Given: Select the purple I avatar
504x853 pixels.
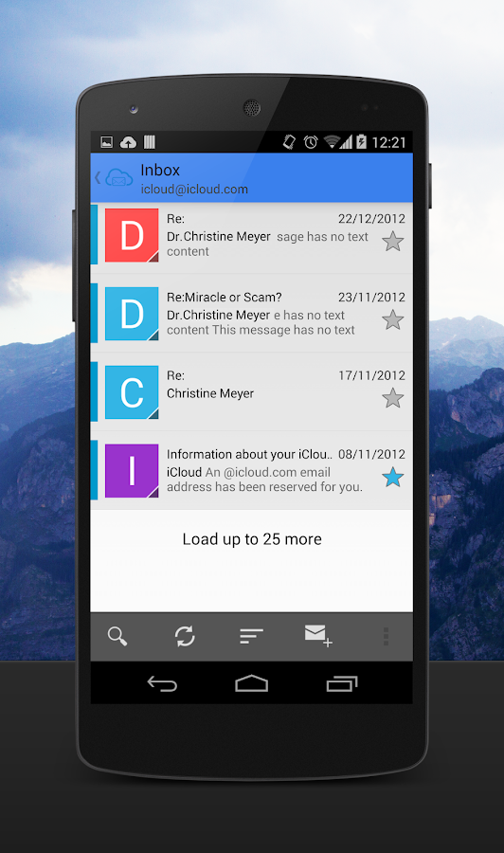Looking at the screenshot, I should tap(132, 470).
